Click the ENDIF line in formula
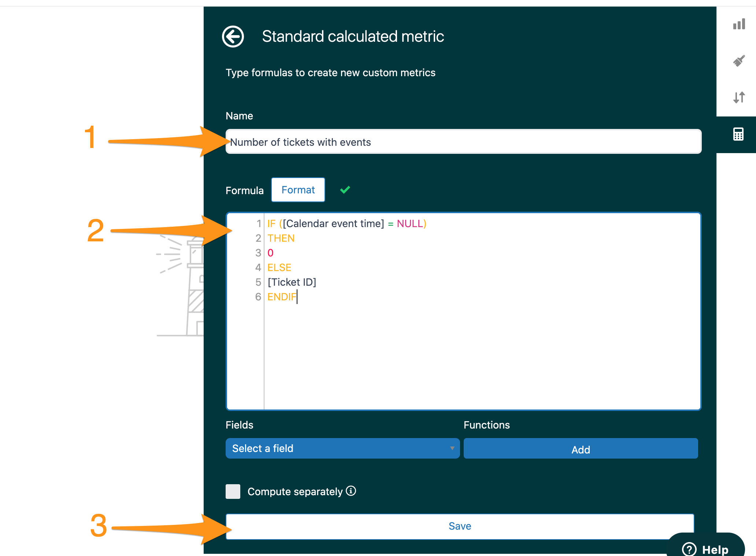 coord(282,297)
